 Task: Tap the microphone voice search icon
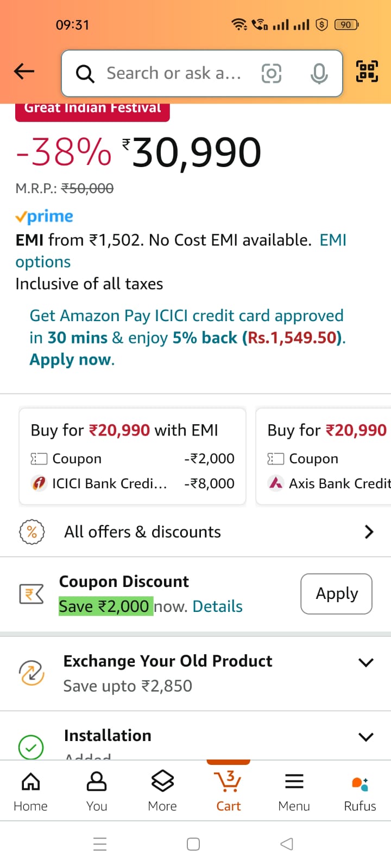pyautogui.click(x=319, y=73)
